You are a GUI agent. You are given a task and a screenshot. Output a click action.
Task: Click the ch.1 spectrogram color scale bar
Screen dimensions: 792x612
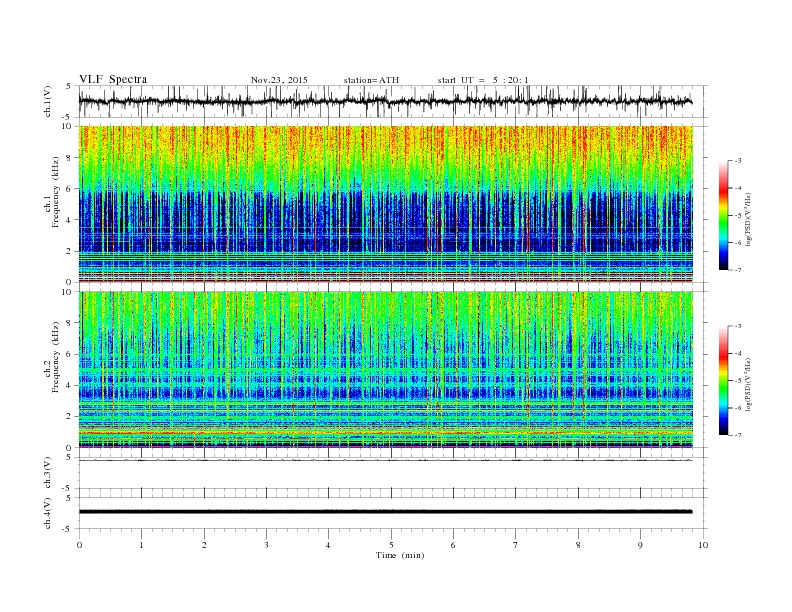coord(723,215)
